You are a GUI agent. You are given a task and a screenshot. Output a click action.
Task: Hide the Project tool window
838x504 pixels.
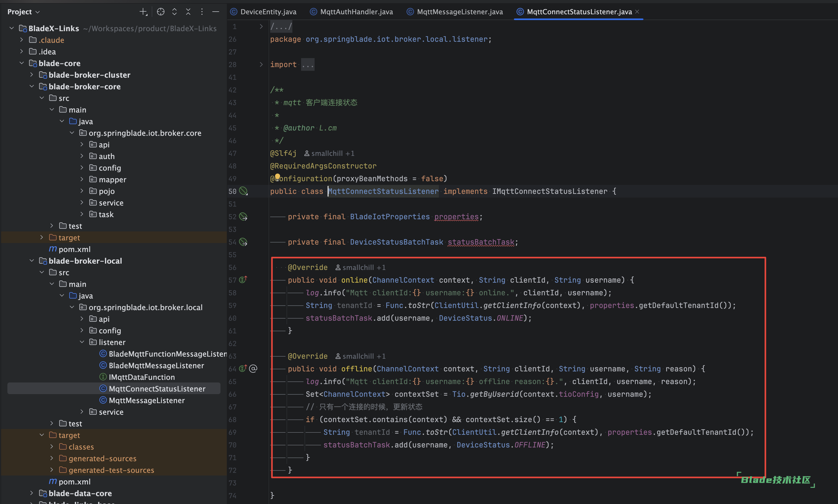click(215, 12)
